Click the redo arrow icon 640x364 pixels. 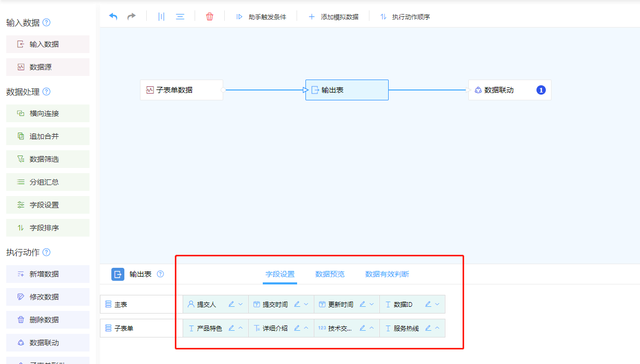tap(132, 17)
